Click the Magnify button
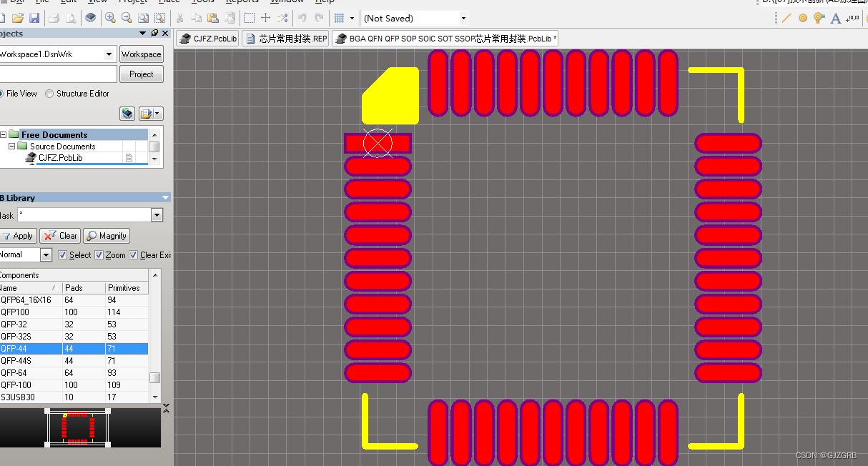This screenshot has width=868, height=466. 106,236
